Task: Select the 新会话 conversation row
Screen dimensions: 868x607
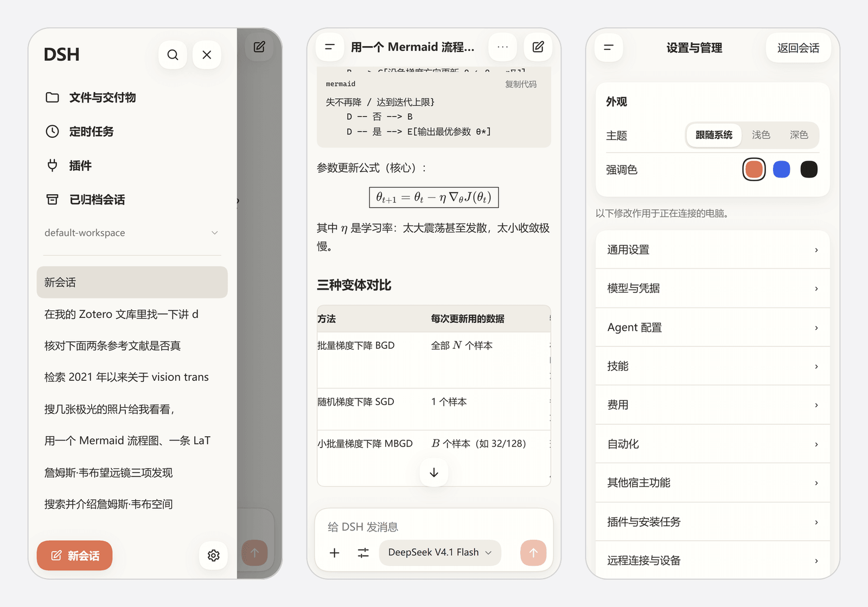Action: coord(132,282)
